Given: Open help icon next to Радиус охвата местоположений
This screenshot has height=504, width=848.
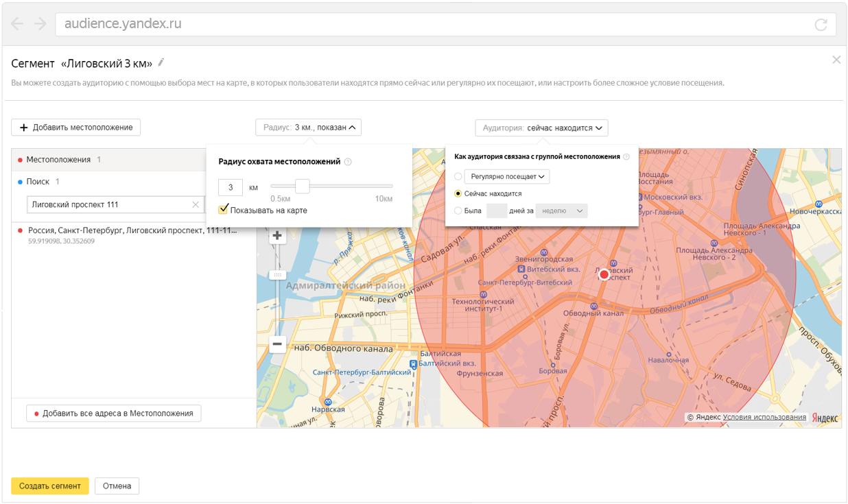Looking at the screenshot, I should (x=348, y=162).
